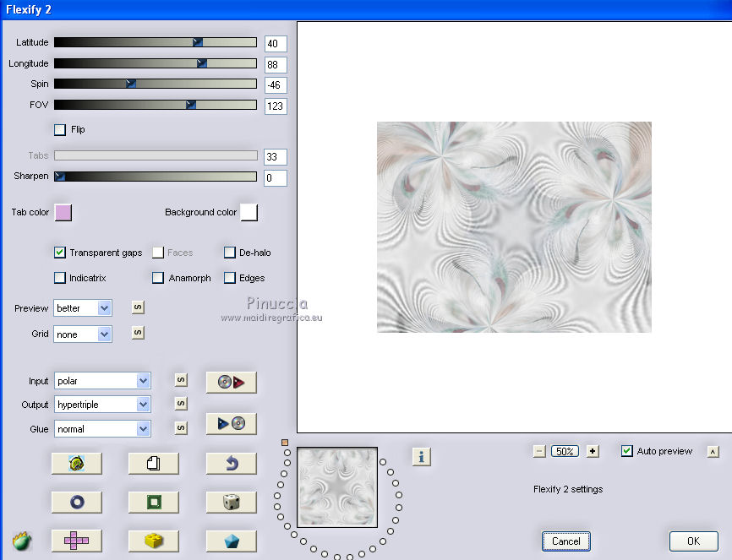Click the OK button
Image resolution: width=732 pixels, height=560 pixels.
[694, 541]
